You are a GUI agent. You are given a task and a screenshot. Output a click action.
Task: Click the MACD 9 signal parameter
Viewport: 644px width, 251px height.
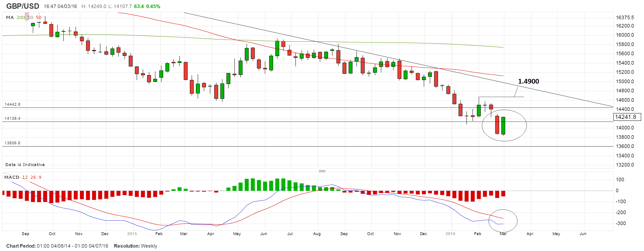coord(40,177)
